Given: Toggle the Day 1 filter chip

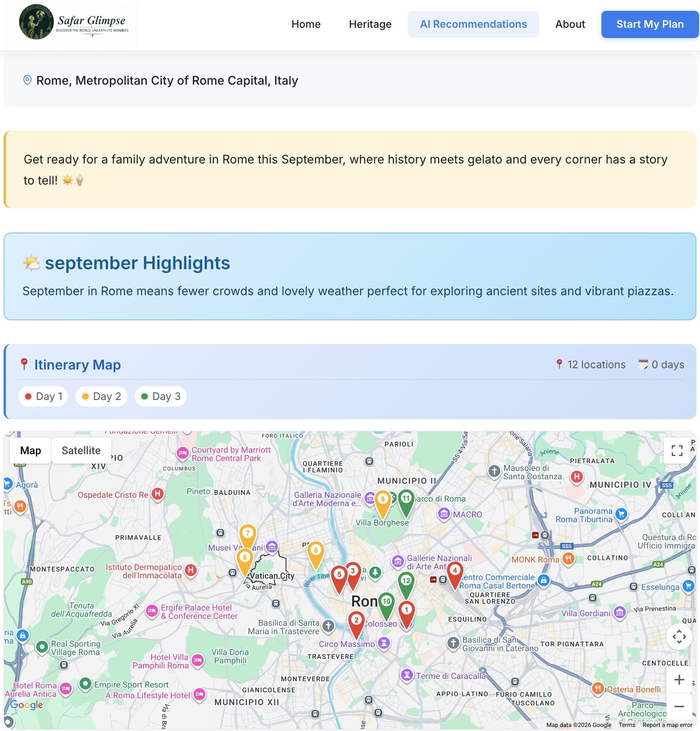Looking at the screenshot, I should 43,396.
